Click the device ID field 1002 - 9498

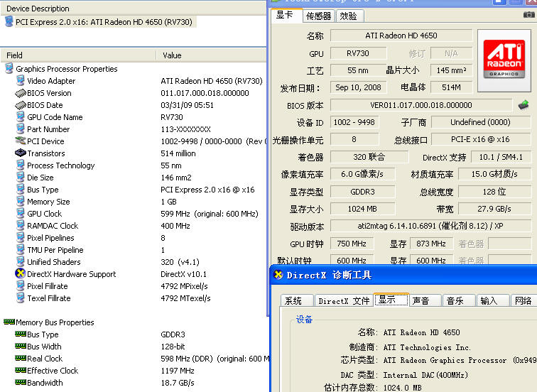click(x=354, y=122)
